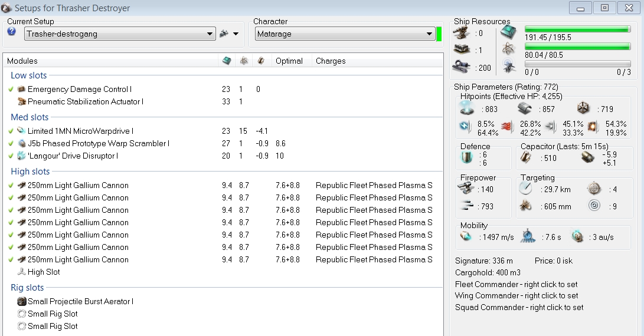
Task: Click the blue help question mark icon
Action: tap(11, 32)
